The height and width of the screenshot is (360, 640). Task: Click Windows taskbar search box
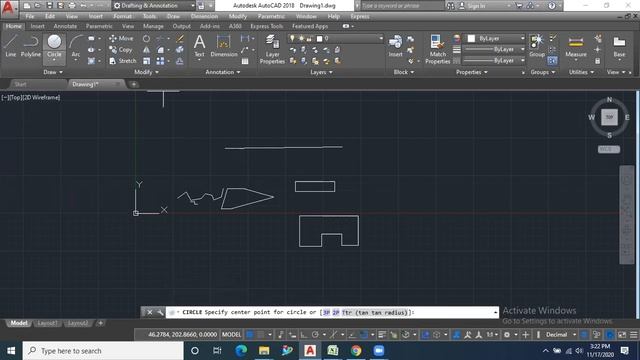pos(103,351)
